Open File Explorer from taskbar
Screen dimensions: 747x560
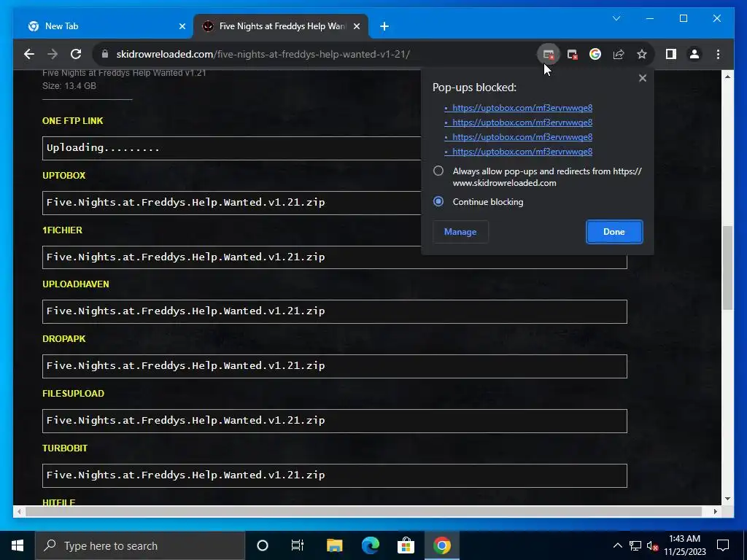point(334,545)
